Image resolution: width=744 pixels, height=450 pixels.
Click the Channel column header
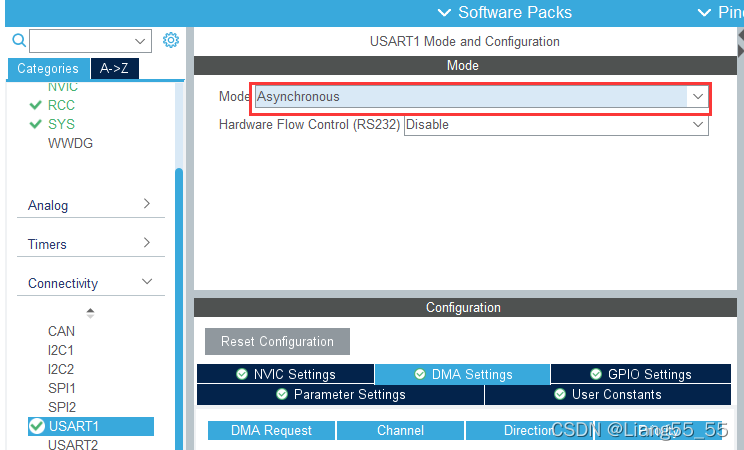(400, 430)
